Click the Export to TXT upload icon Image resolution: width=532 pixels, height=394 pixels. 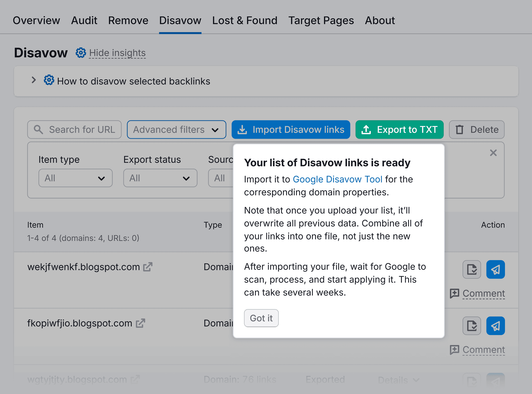pos(366,129)
